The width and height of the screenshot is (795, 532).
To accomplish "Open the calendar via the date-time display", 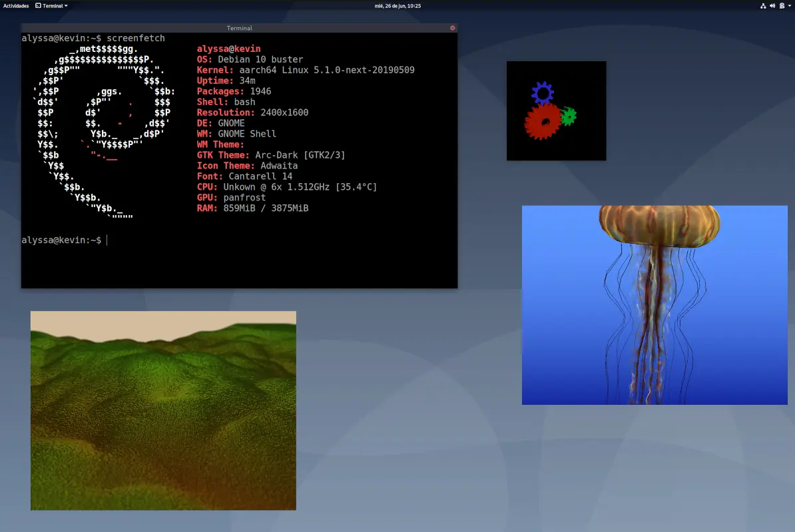I will point(398,5).
